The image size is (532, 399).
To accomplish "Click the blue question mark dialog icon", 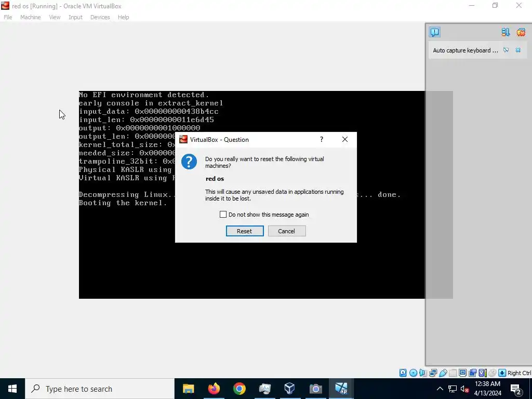I will pos(189,162).
